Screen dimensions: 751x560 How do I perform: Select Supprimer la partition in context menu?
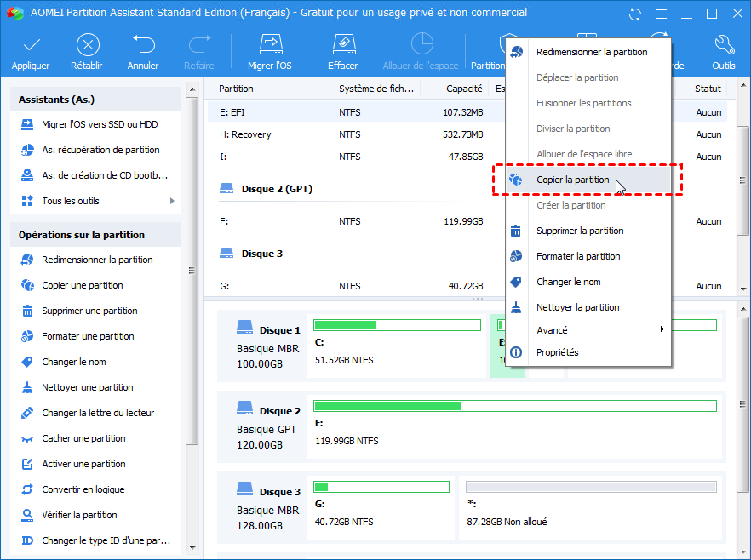[x=588, y=231]
